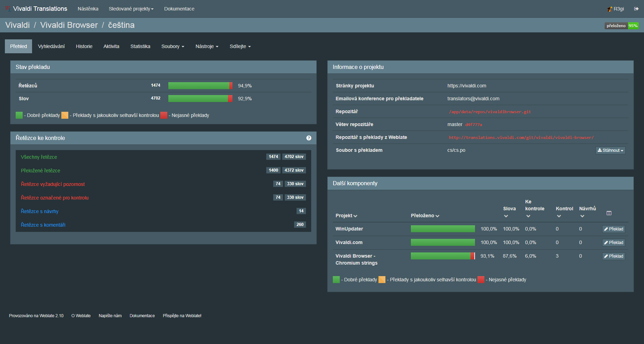Screen dimensions: 644x344
Task: Expand the Soubory dropdown menu
Action: [x=172, y=46]
